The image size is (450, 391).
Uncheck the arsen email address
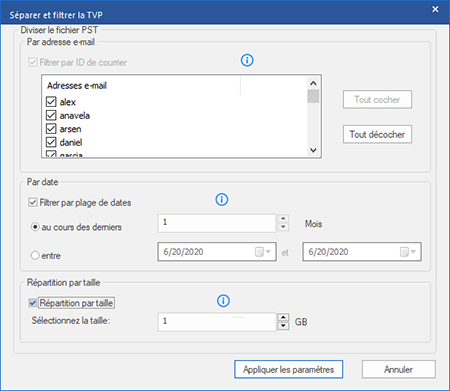(x=51, y=129)
